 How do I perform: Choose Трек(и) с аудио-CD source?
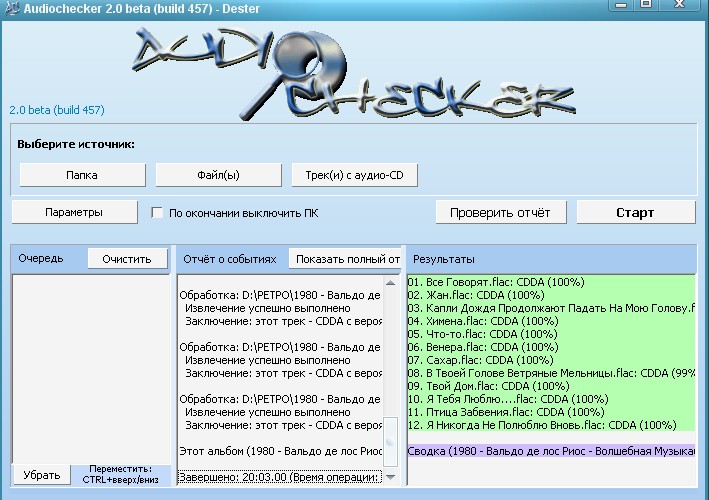[x=354, y=174]
